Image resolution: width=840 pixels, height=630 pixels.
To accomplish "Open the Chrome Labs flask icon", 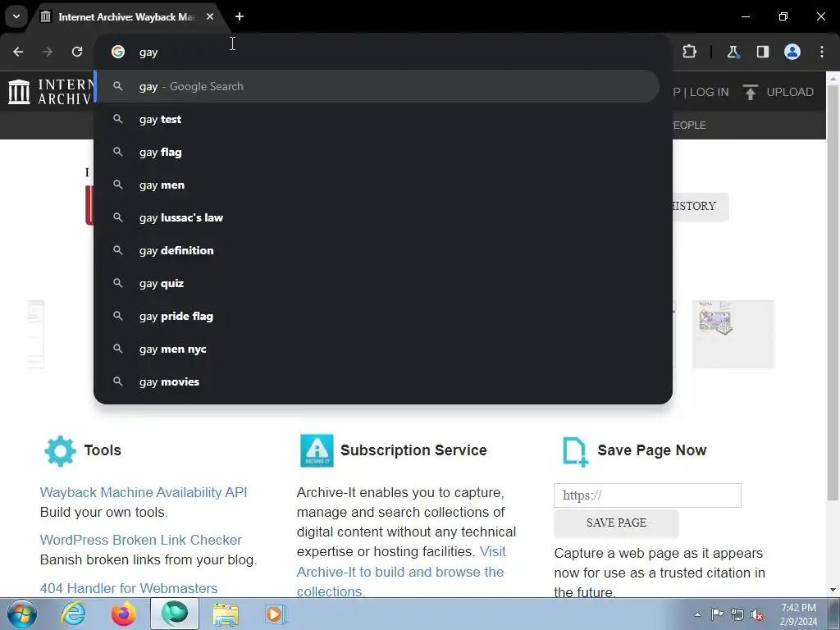I will click(x=733, y=52).
